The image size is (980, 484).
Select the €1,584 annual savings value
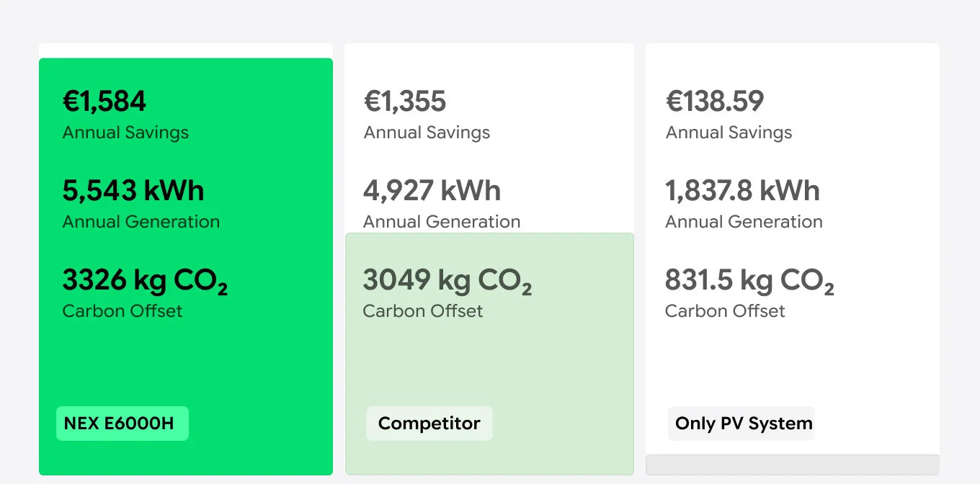click(104, 102)
